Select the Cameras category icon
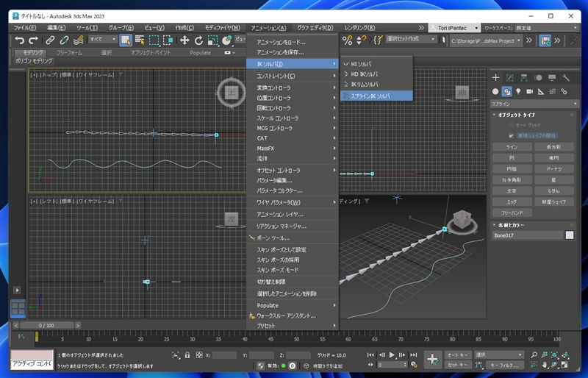The height and width of the screenshot is (378, 588). (x=529, y=91)
